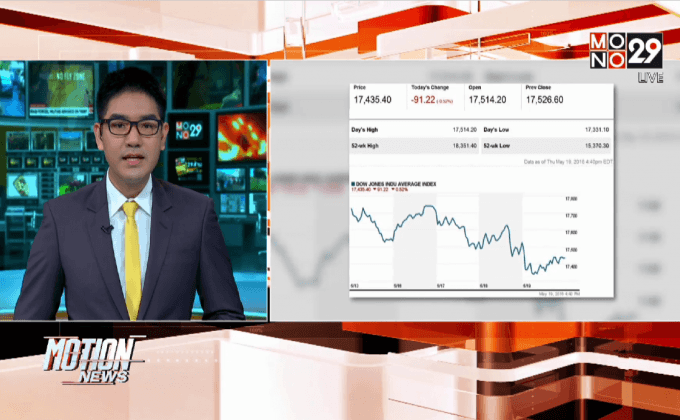Click the anchor's black-framed glasses
Image resolution: width=680 pixels, height=420 pixels.
(132, 127)
